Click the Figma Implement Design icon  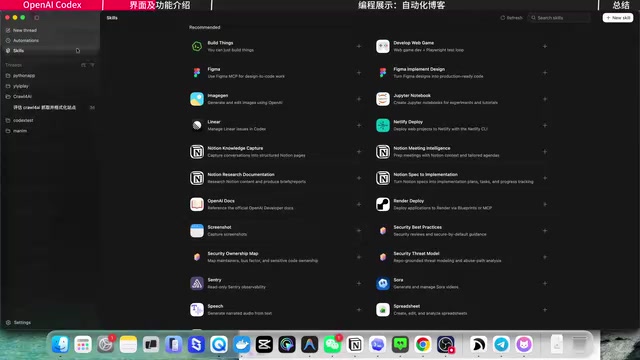[x=383, y=73]
